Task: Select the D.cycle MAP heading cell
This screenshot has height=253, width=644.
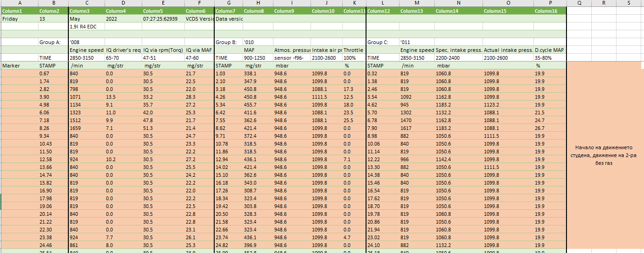Action: point(550,50)
